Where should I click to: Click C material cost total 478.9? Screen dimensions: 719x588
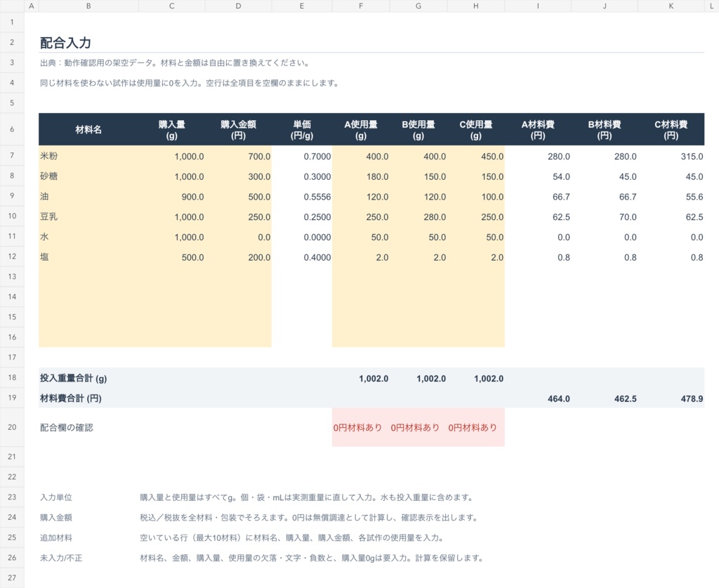pyautogui.click(x=671, y=398)
